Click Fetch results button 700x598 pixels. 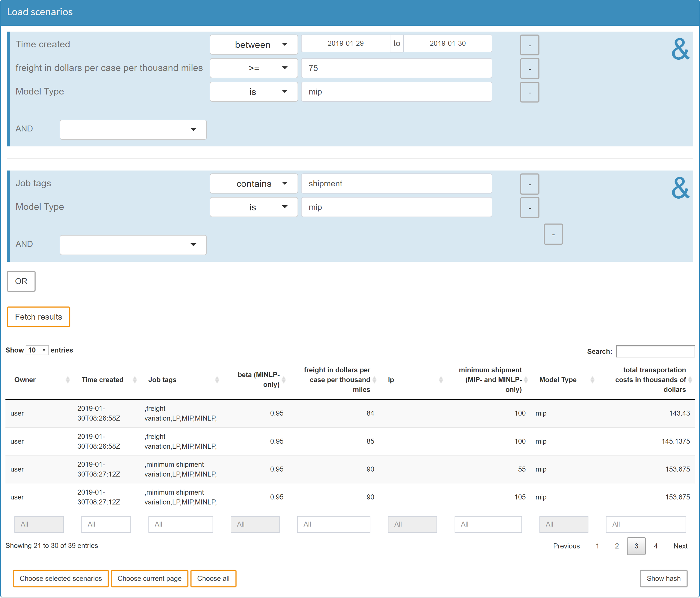click(39, 317)
